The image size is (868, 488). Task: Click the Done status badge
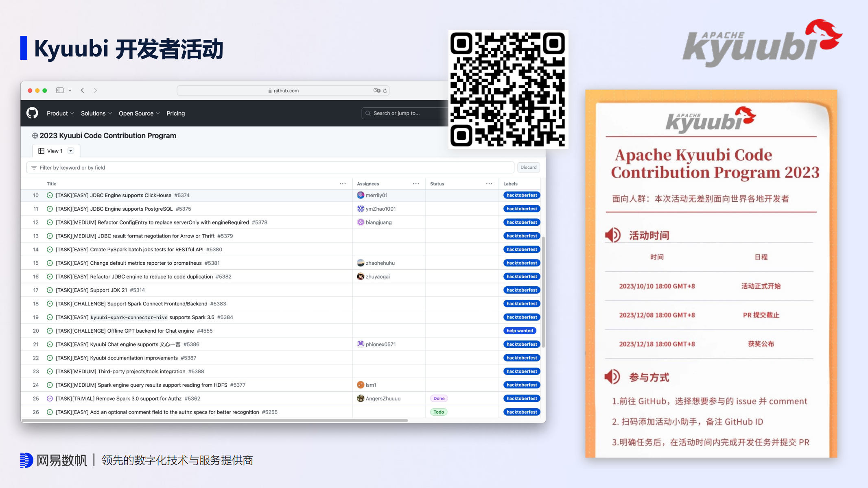click(x=439, y=399)
